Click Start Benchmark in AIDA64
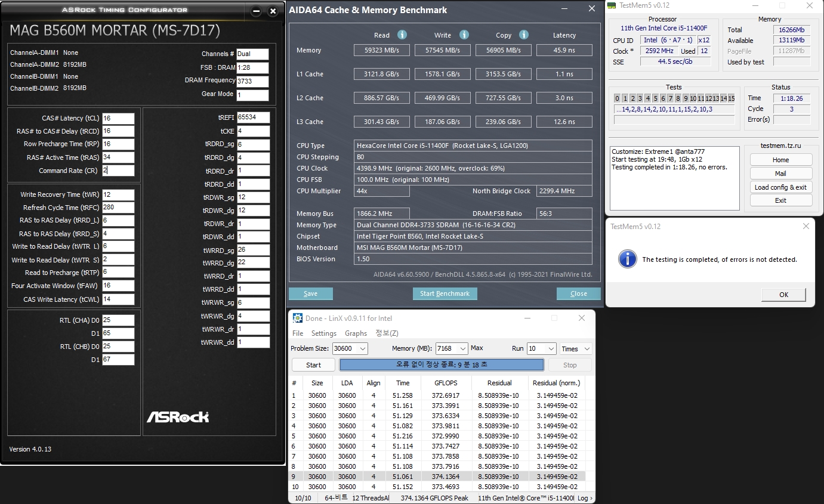This screenshot has height=504, width=824. [445, 293]
